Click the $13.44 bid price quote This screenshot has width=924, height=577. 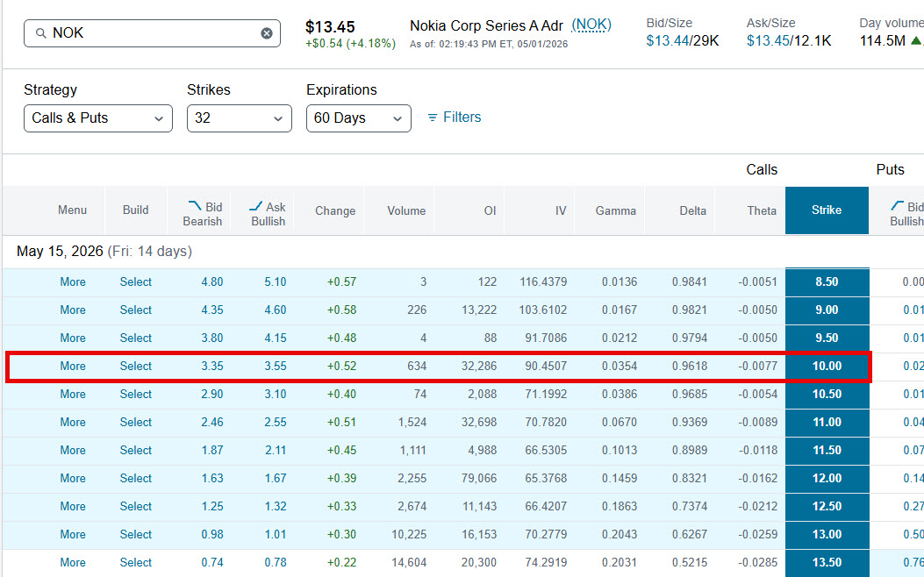667,40
